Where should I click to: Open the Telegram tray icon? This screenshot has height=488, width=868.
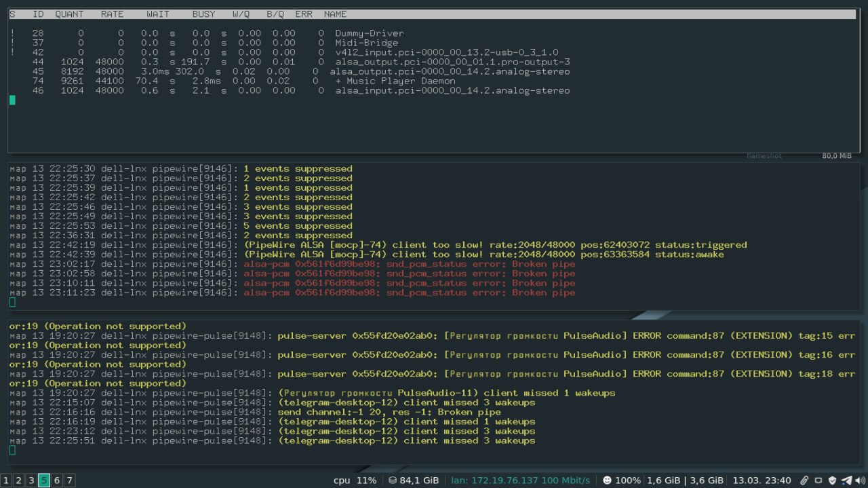click(846, 481)
